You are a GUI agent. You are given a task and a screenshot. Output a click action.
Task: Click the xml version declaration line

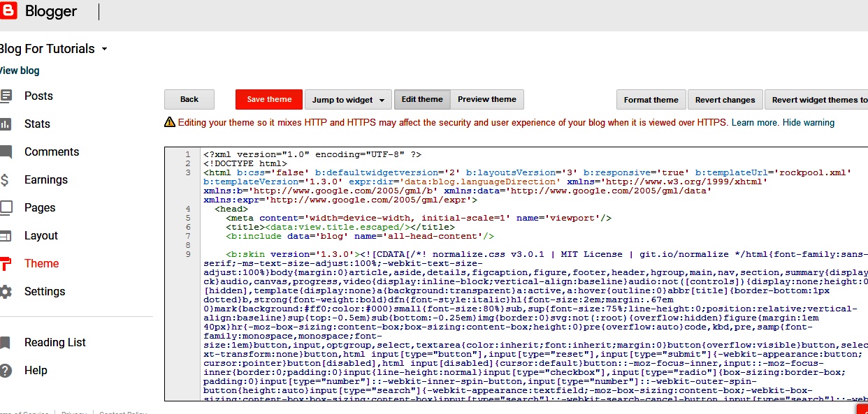(312, 154)
